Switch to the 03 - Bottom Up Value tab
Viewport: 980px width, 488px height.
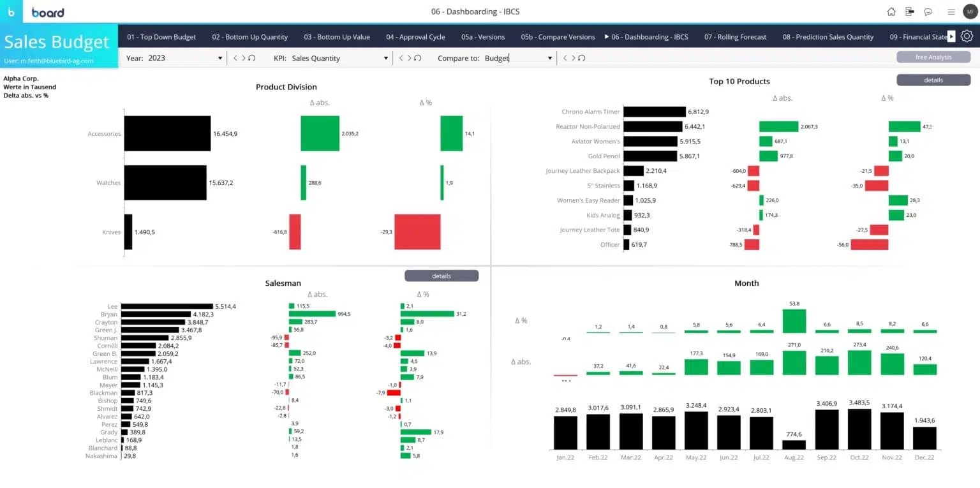pyautogui.click(x=337, y=37)
